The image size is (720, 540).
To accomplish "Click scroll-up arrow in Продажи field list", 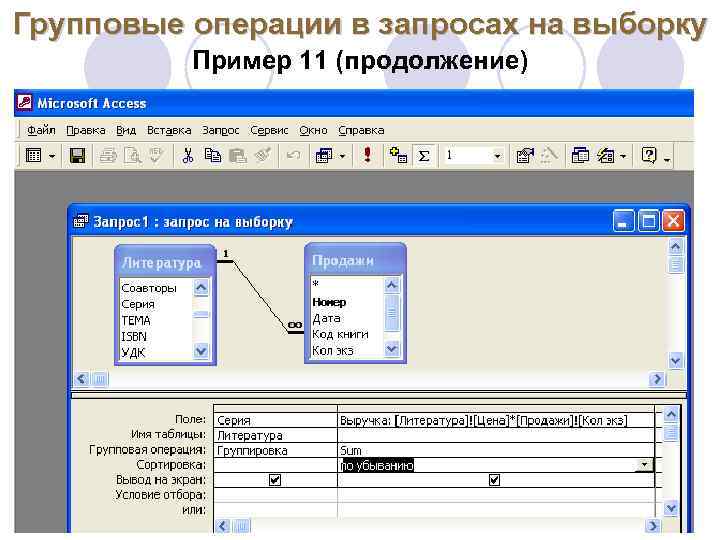I will pos(391,286).
